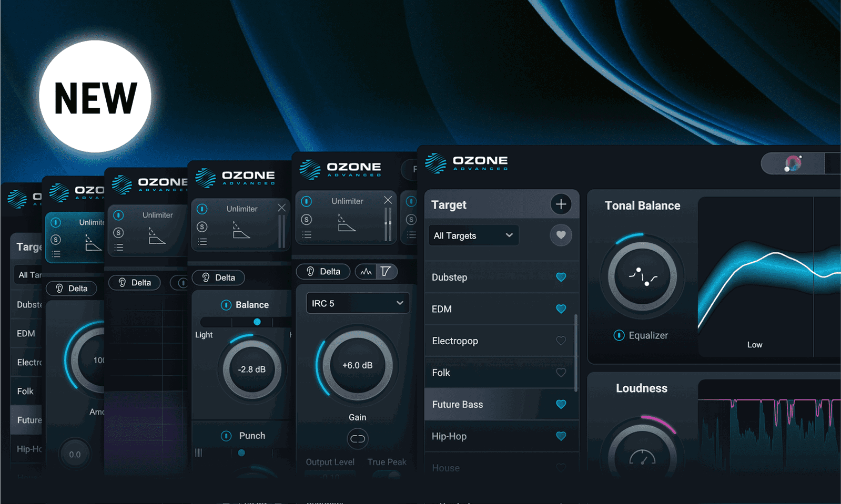This screenshot has width=841, height=504.
Task: Click the Punch slider handle
Action: (x=241, y=452)
